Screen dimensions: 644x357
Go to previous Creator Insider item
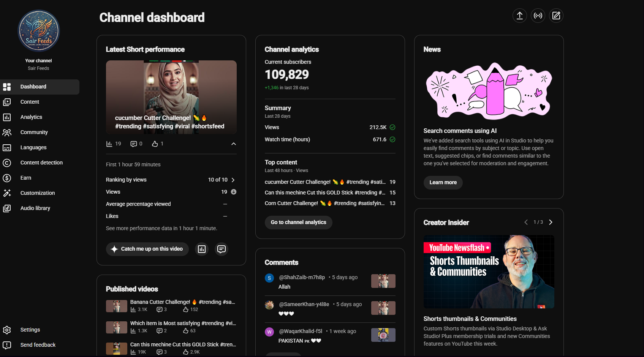pyautogui.click(x=526, y=222)
